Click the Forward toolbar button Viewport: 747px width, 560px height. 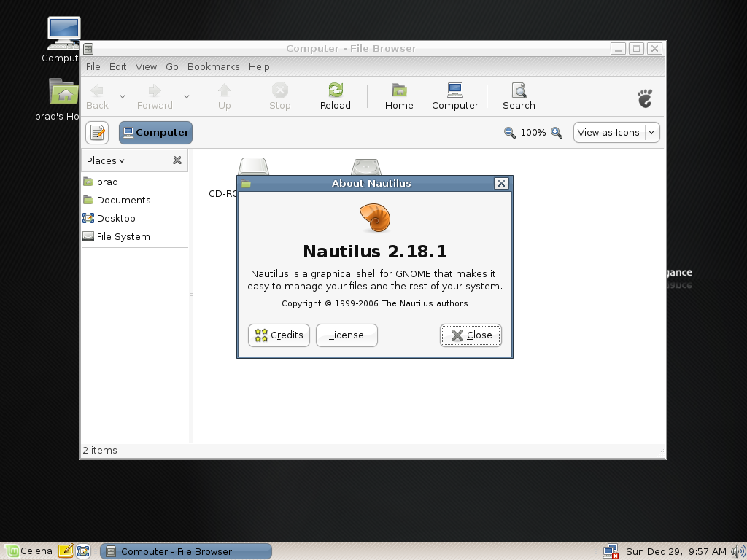click(x=155, y=97)
